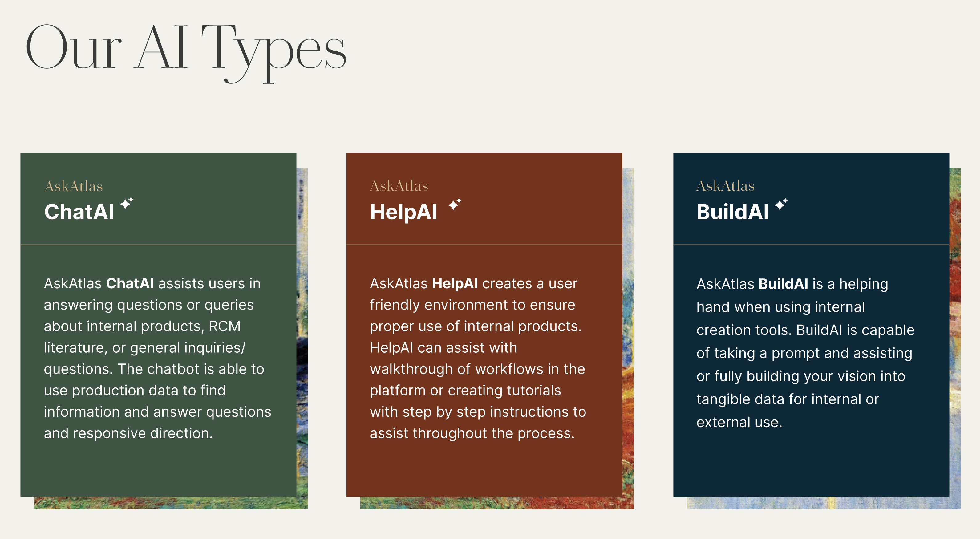Select the BuildAI card title
980x539 pixels.
pos(732,212)
